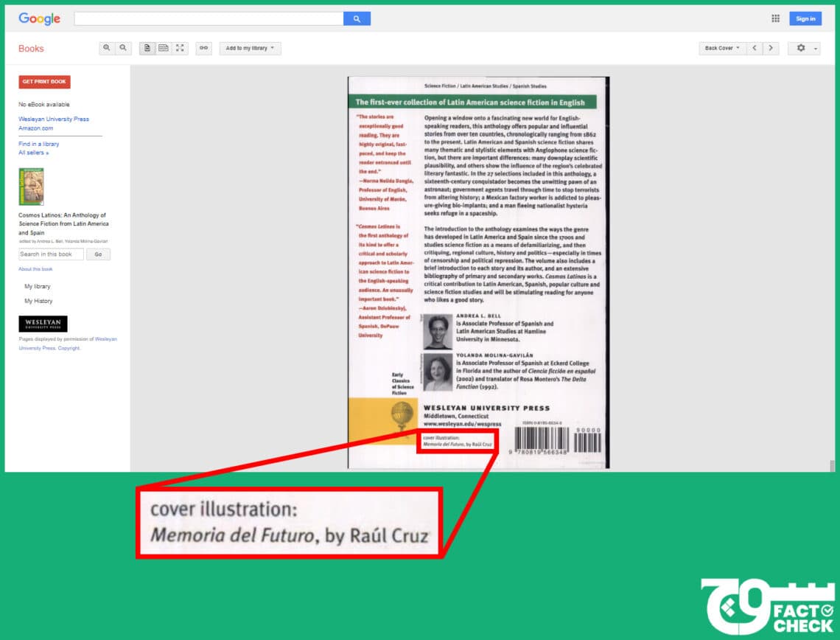Click the GET PRINT BOOK button
840x640 pixels.
44,81
